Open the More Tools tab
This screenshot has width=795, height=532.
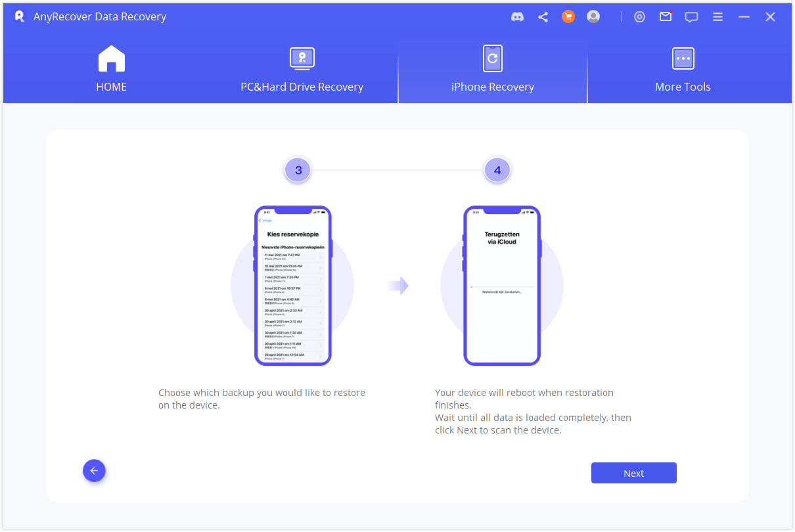pyautogui.click(x=683, y=70)
